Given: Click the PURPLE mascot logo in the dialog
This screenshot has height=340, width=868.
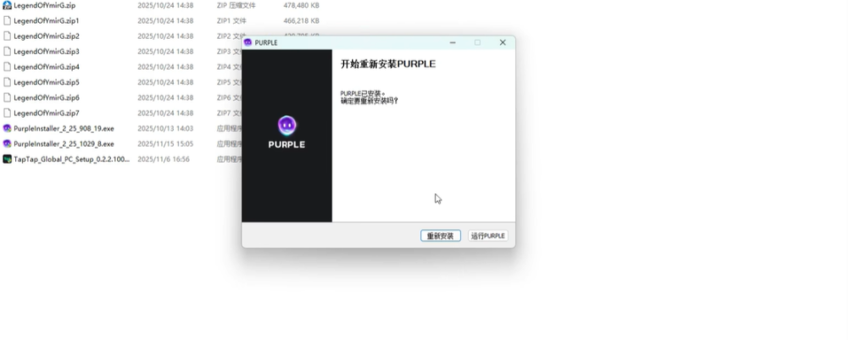Looking at the screenshot, I should 287,125.
